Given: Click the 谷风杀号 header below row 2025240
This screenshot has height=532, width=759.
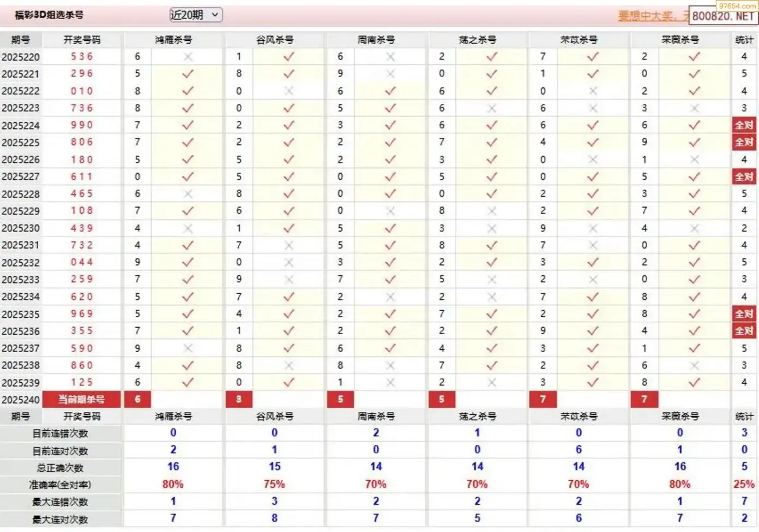Looking at the screenshot, I should click(x=275, y=416).
